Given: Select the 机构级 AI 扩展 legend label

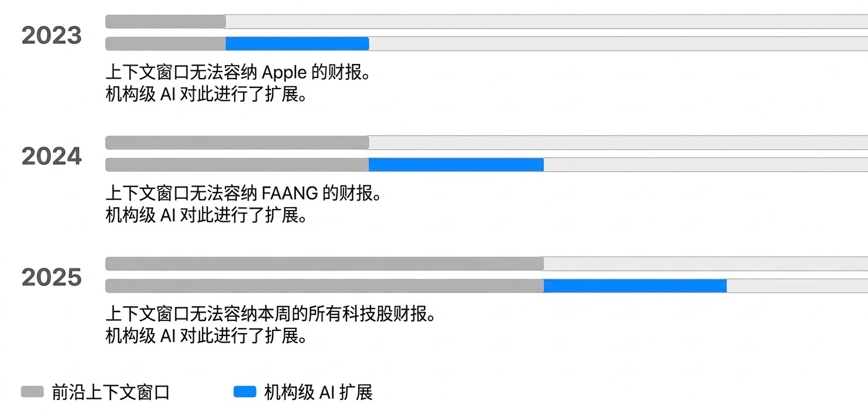Looking at the screenshot, I should (x=318, y=392).
